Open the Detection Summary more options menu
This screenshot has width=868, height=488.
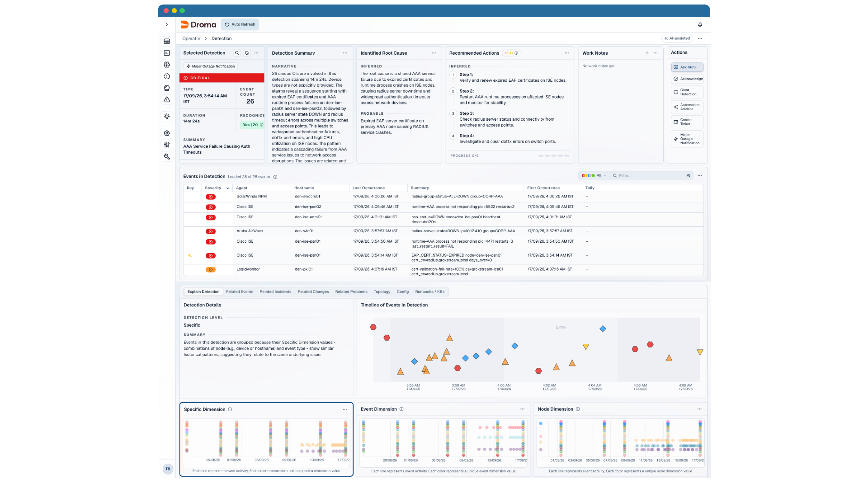[345, 53]
